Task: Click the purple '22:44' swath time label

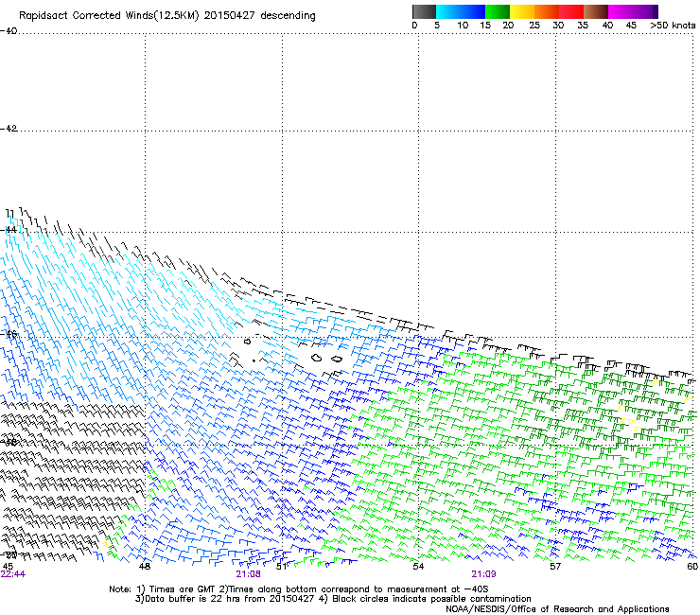Action: pos(13,574)
